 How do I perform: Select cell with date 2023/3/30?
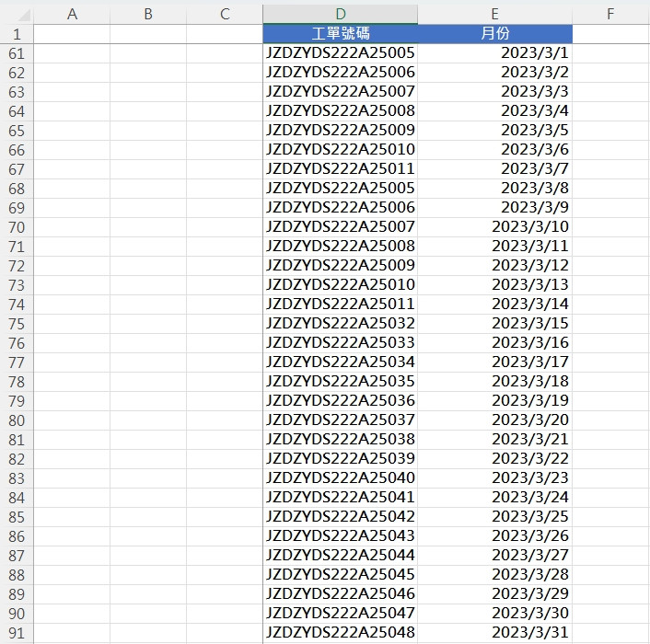click(495, 614)
